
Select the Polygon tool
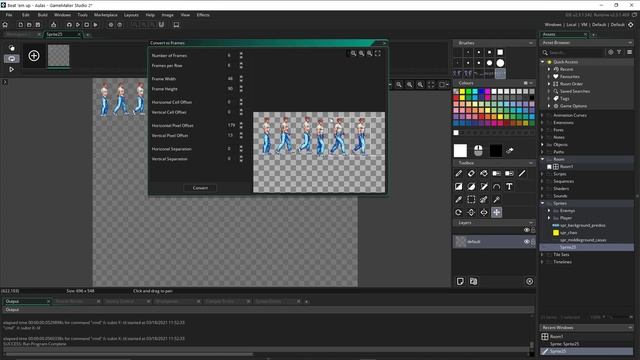pyautogui.click(x=484, y=187)
